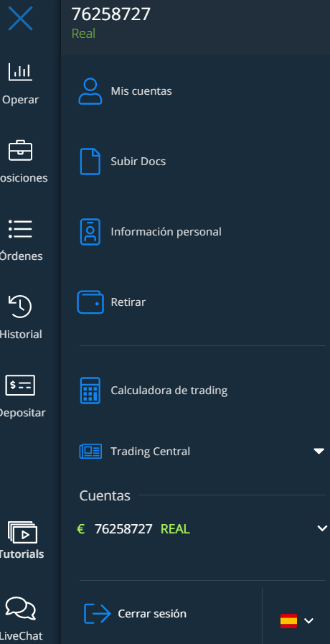The image size is (330, 644).
Task: Click the green Real label in header
Action: point(83,34)
